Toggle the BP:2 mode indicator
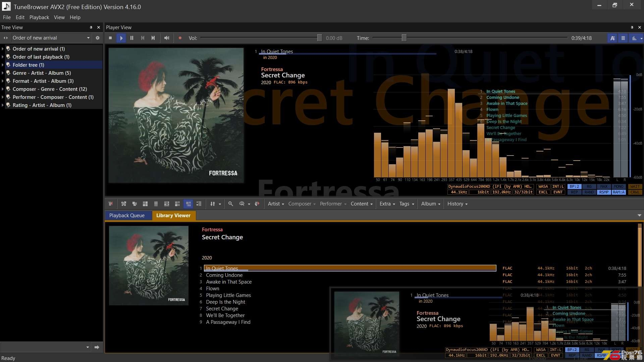Viewport: 644px width, 362px height. tap(575, 187)
